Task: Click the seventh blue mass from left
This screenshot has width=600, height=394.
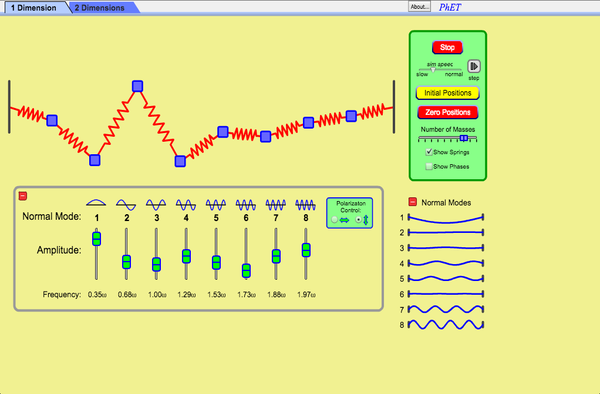Action: 308,123
